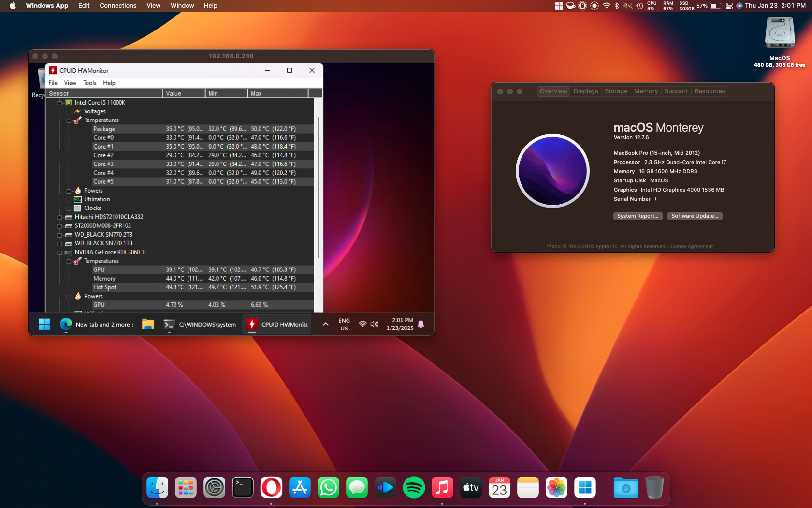812x508 pixels.
Task: Open HWMonitor File menu
Action: [53, 83]
